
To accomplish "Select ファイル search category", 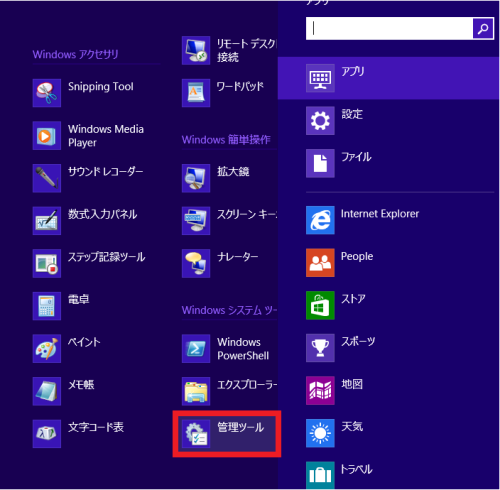I will pyautogui.click(x=388, y=163).
